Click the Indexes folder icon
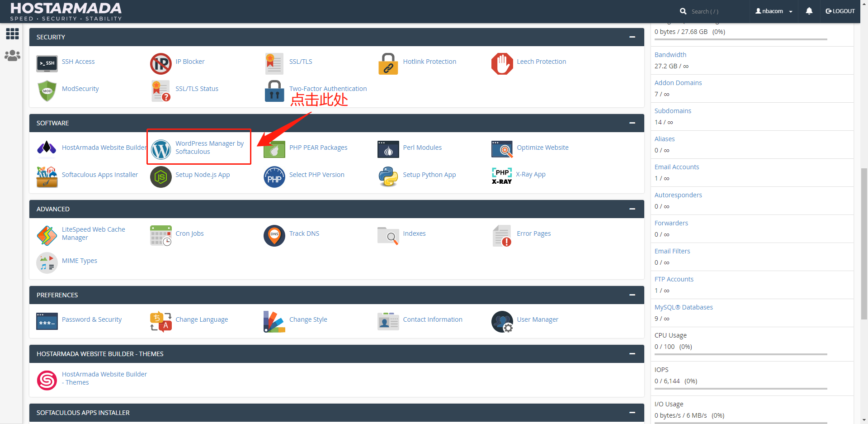Image resolution: width=868 pixels, height=424 pixels. tap(388, 235)
